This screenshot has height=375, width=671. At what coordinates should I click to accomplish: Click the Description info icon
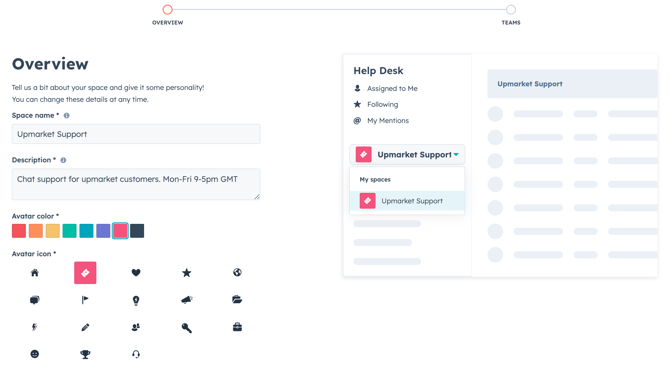tap(63, 160)
